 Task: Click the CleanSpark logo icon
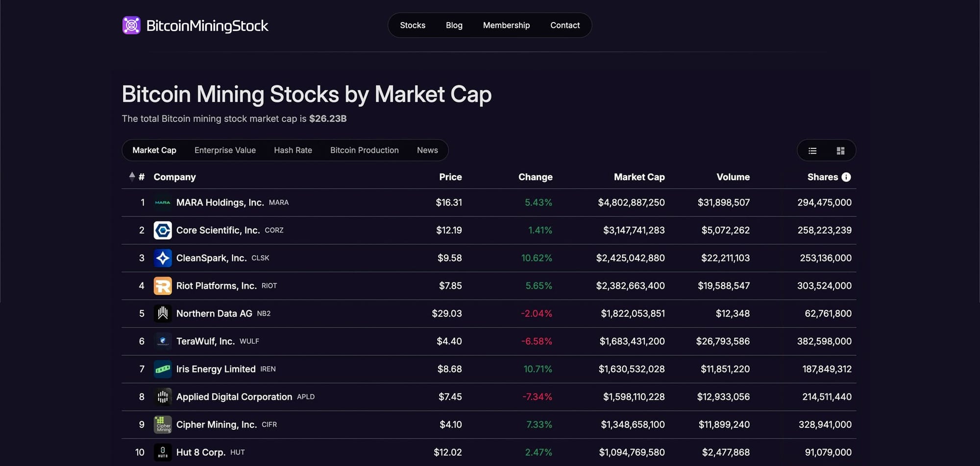click(x=163, y=258)
